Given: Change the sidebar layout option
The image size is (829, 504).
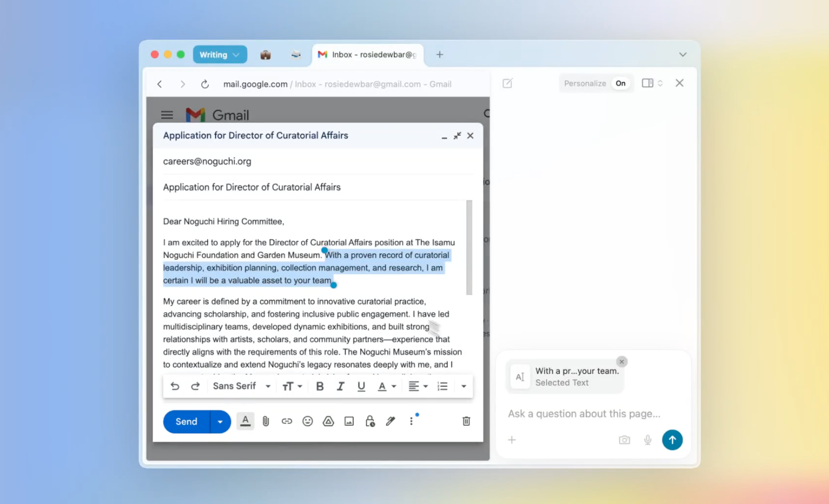Looking at the screenshot, I should point(652,83).
